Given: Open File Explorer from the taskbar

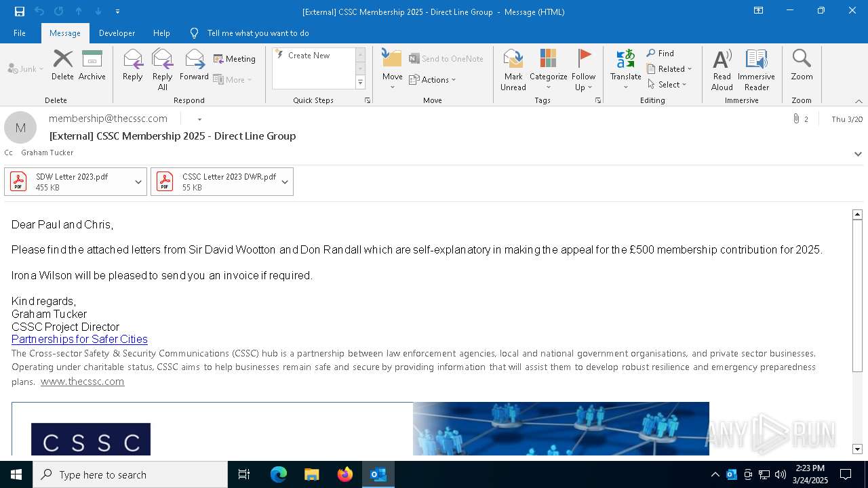Looking at the screenshot, I should (312, 474).
